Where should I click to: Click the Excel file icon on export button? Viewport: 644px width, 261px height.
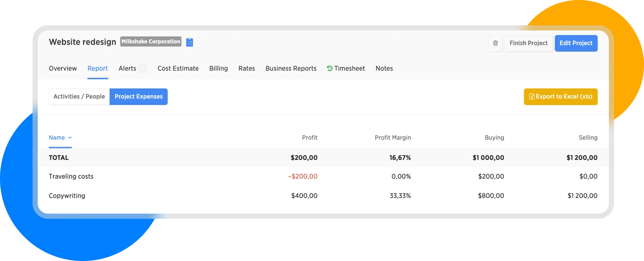(531, 97)
